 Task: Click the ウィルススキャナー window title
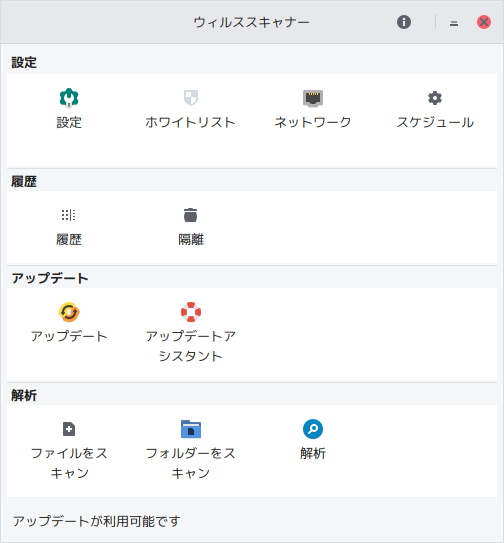tap(251, 22)
